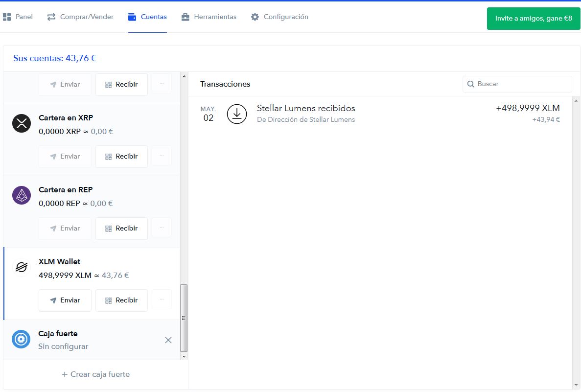Click Enviar in the XLM Wallet
The height and width of the screenshot is (392, 581).
tap(65, 300)
